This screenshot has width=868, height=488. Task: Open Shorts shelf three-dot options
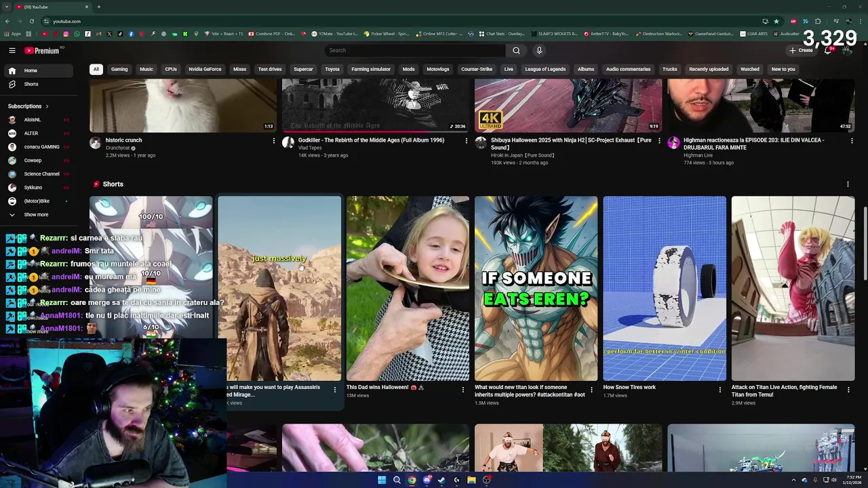click(848, 184)
